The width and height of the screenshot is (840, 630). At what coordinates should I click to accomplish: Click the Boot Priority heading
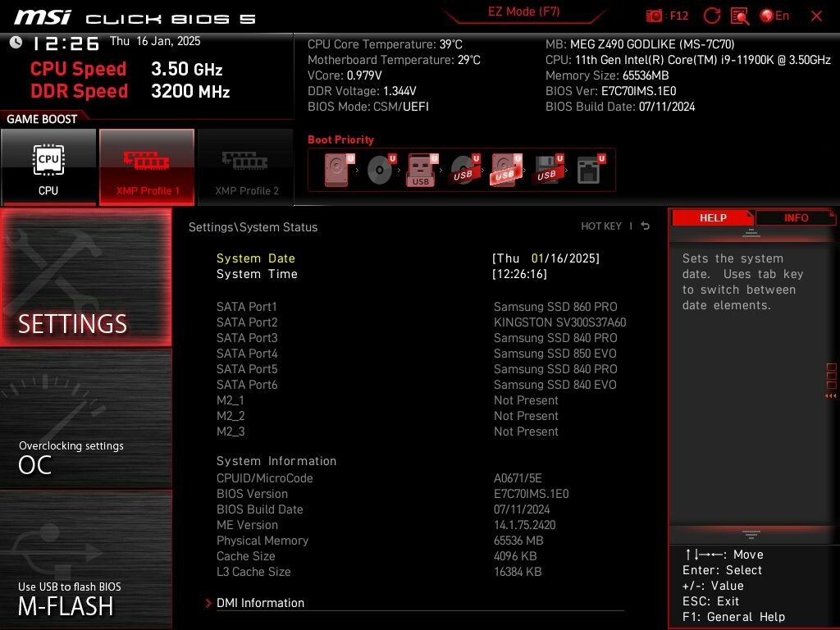pyautogui.click(x=340, y=139)
